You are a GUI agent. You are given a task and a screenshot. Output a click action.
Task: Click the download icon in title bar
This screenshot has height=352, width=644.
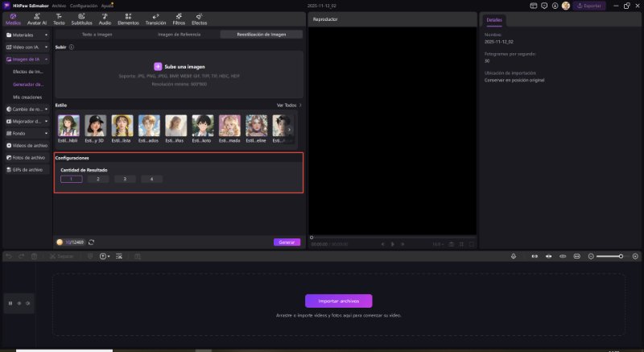coord(555,6)
